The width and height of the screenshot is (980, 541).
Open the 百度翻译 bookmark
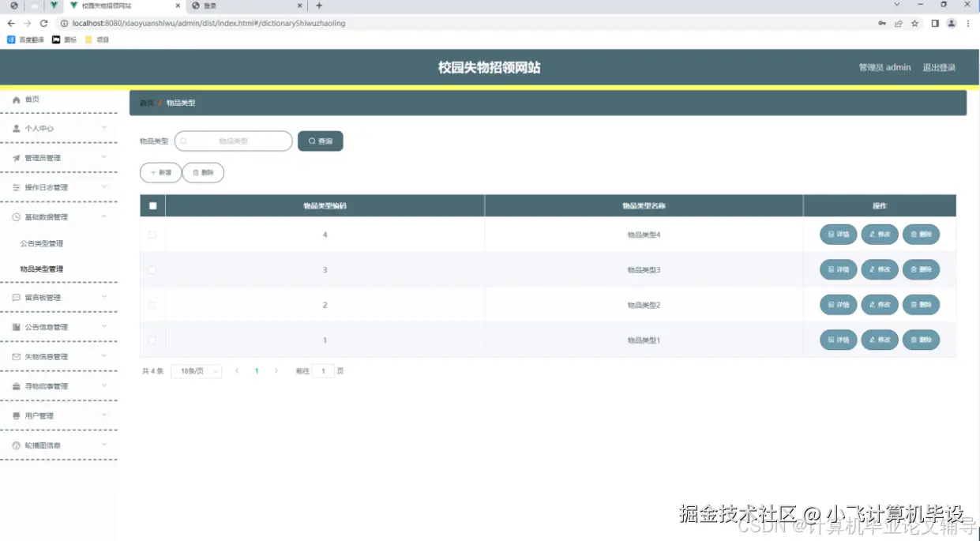26,39
